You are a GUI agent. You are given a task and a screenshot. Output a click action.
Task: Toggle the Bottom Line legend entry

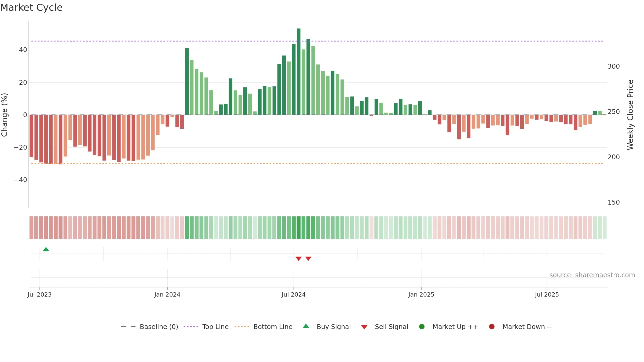click(263, 327)
